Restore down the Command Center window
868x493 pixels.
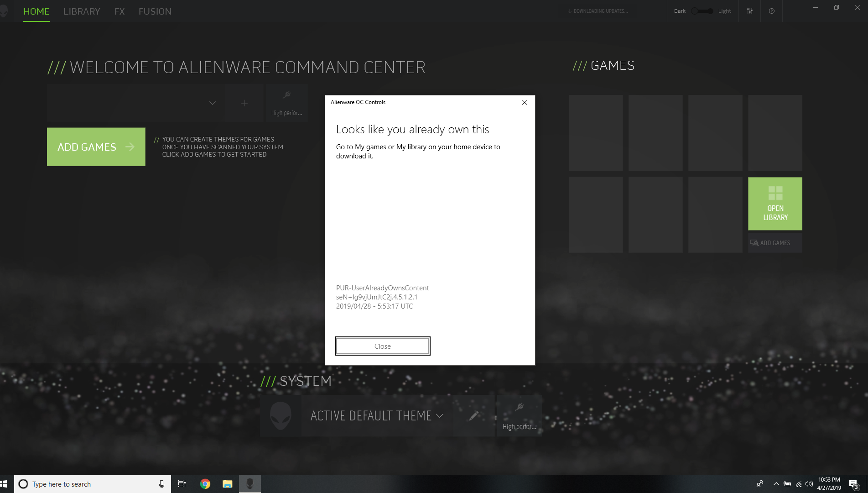837,7
